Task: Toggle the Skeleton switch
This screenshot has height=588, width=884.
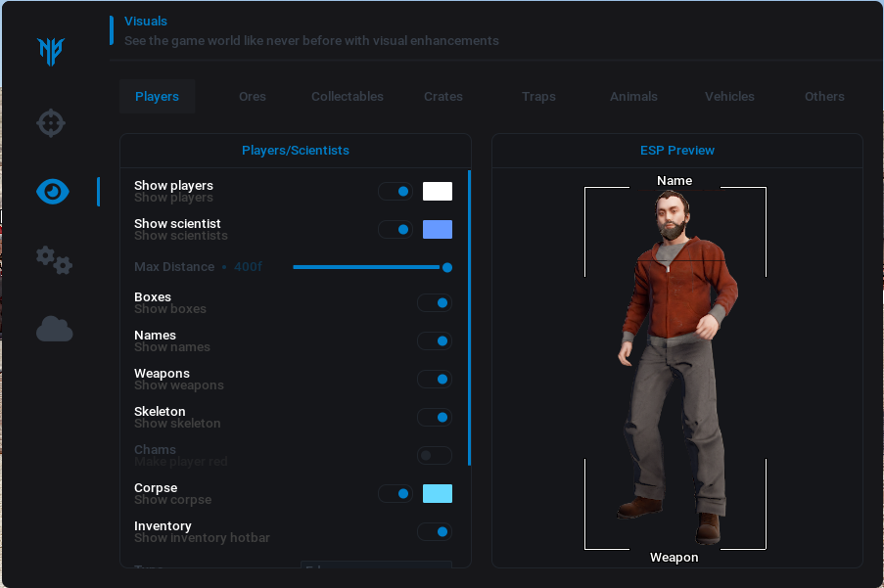Action: tap(435, 418)
